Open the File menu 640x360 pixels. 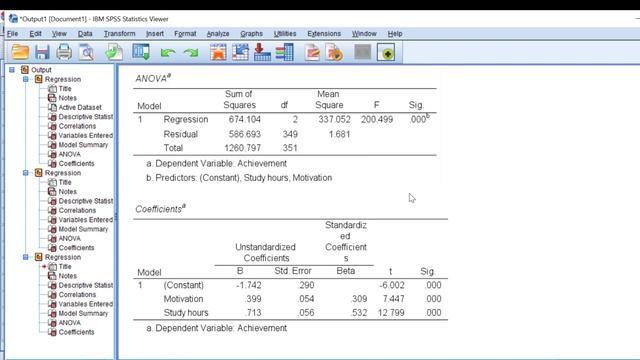pyautogui.click(x=13, y=33)
